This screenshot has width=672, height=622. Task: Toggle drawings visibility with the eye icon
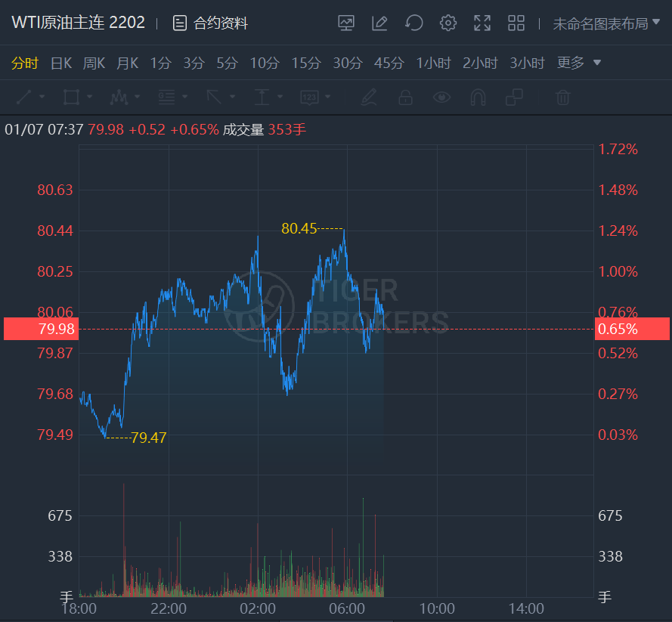point(441,97)
